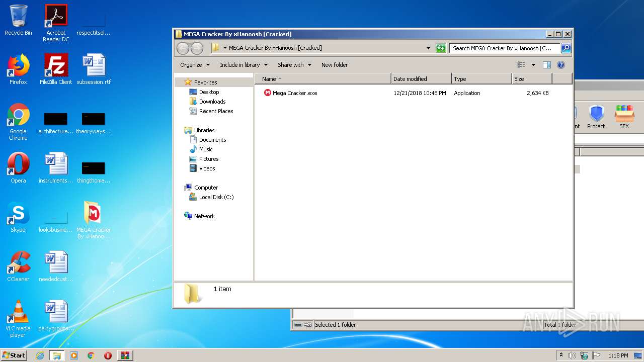Select Libraries in the navigation pane
644x362 pixels.
pyautogui.click(x=204, y=130)
